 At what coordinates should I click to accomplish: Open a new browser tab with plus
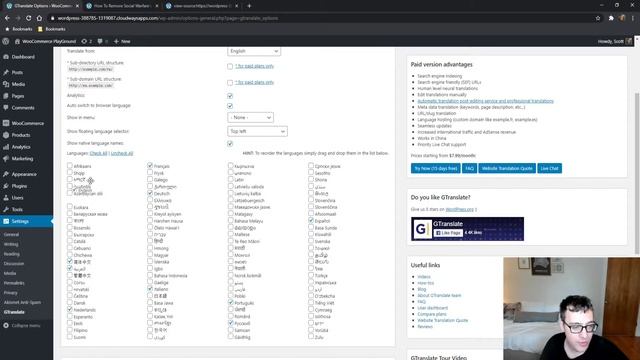[249, 6]
